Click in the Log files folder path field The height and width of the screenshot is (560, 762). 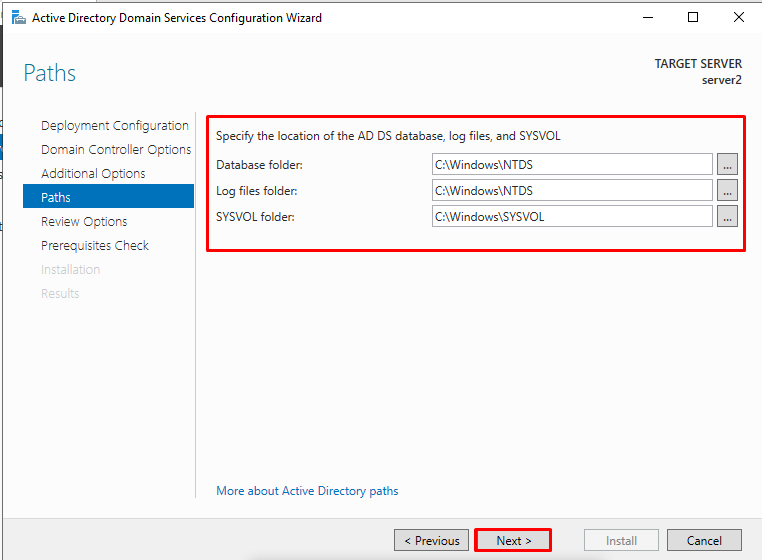click(x=572, y=190)
